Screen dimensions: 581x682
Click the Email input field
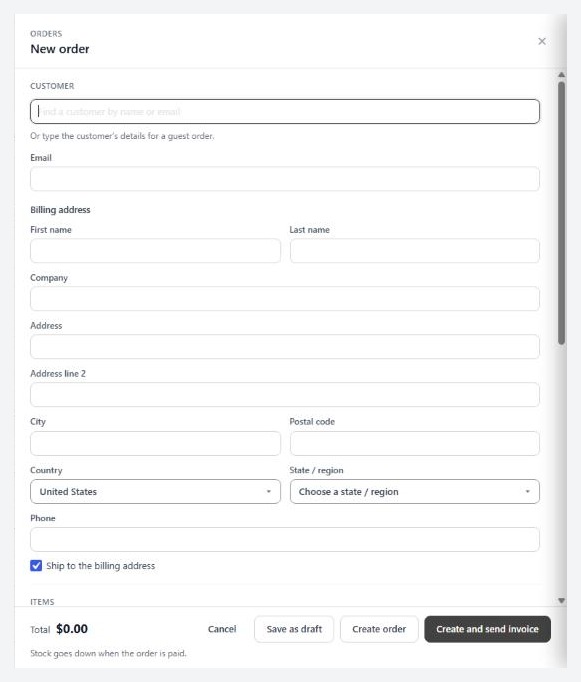pyautogui.click(x=285, y=179)
